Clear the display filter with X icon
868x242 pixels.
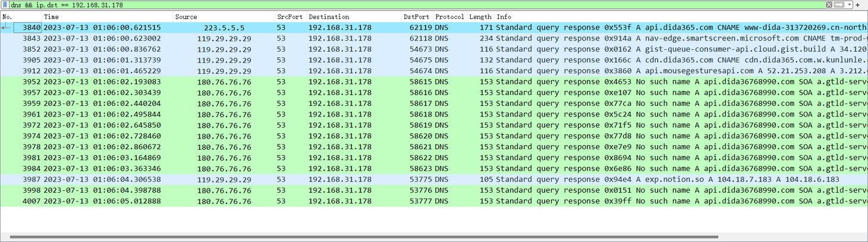tap(829, 5)
